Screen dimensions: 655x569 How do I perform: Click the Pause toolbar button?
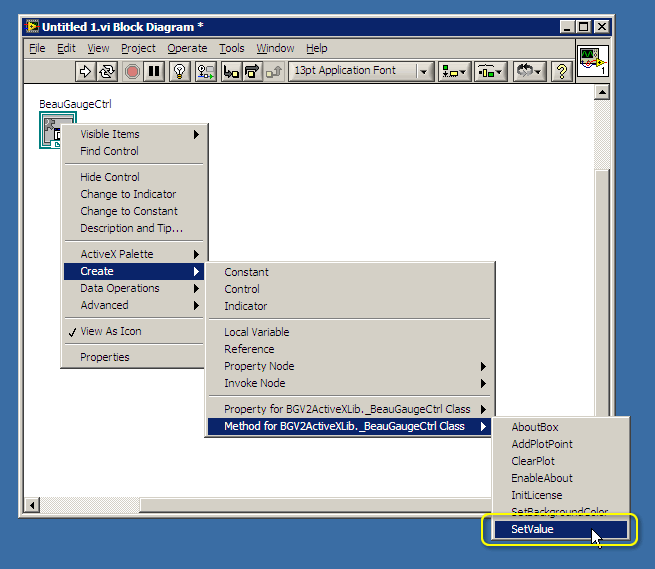click(x=154, y=71)
